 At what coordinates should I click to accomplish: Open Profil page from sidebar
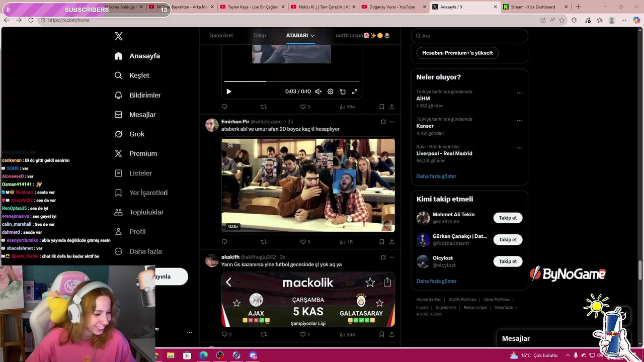click(x=130, y=232)
